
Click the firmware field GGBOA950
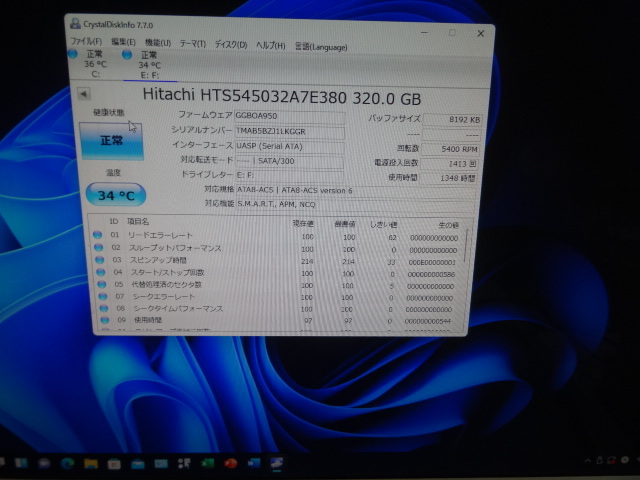coord(289,116)
